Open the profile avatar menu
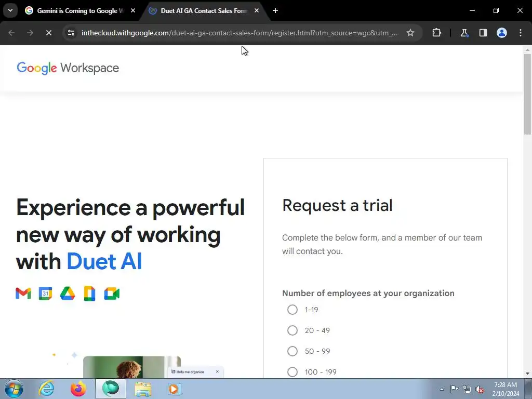 coord(502,33)
